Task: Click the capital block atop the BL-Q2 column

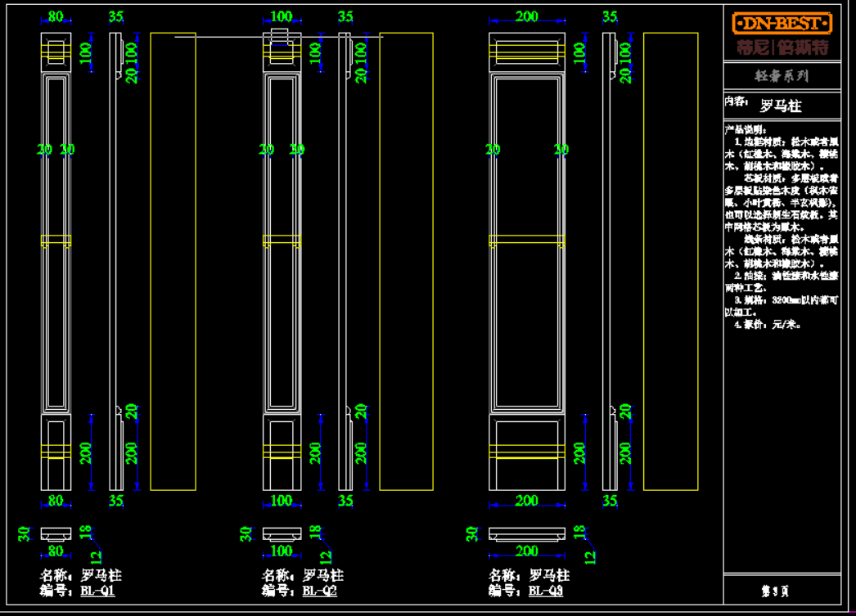Action: pyautogui.click(x=282, y=47)
